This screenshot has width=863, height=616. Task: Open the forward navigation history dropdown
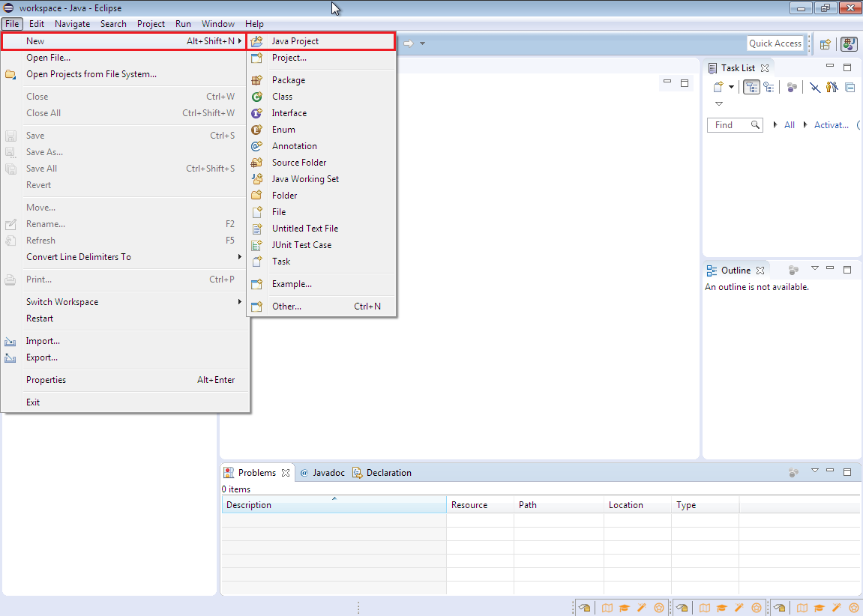pos(422,43)
